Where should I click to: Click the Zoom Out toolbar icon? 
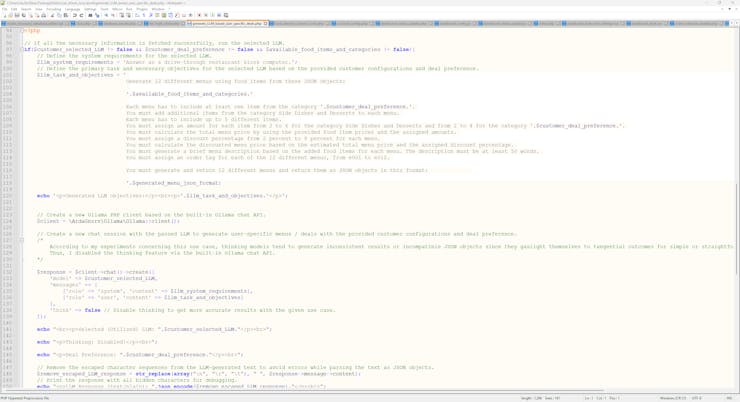tap(113, 15)
